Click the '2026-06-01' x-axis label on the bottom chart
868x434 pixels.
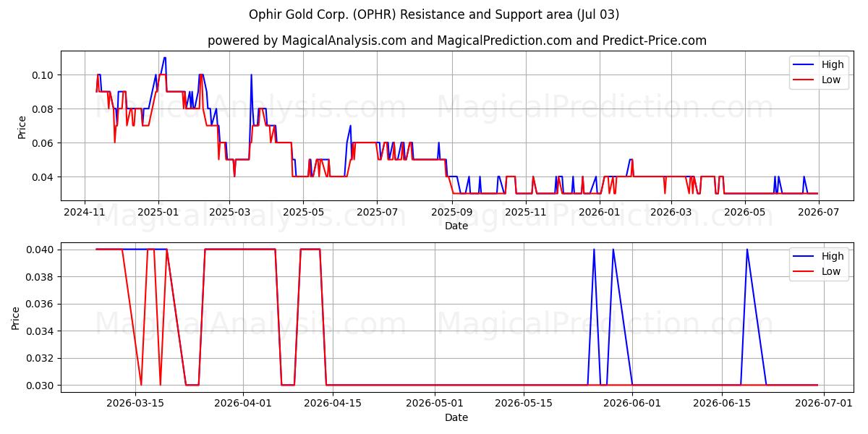click(x=633, y=404)
